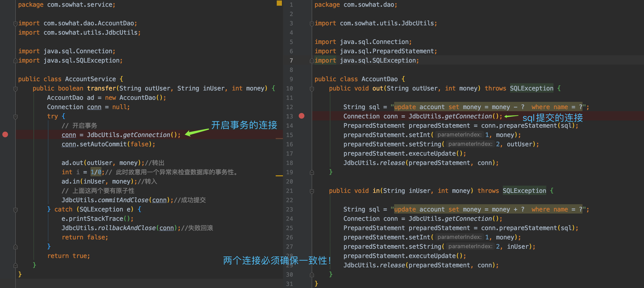Click executeUpdate() on line 17
Image resolution: width=644 pixels, height=288 pixels.
point(435,154)
